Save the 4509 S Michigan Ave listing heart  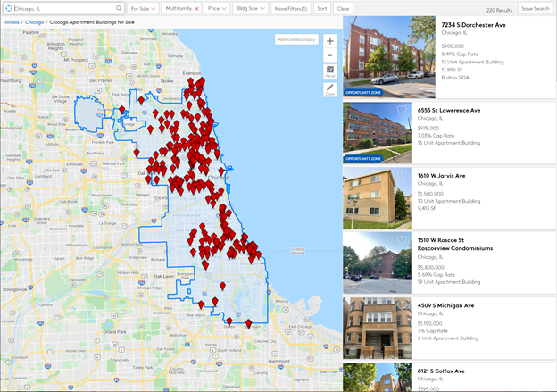pyautogui.click(x=402, y=305)
